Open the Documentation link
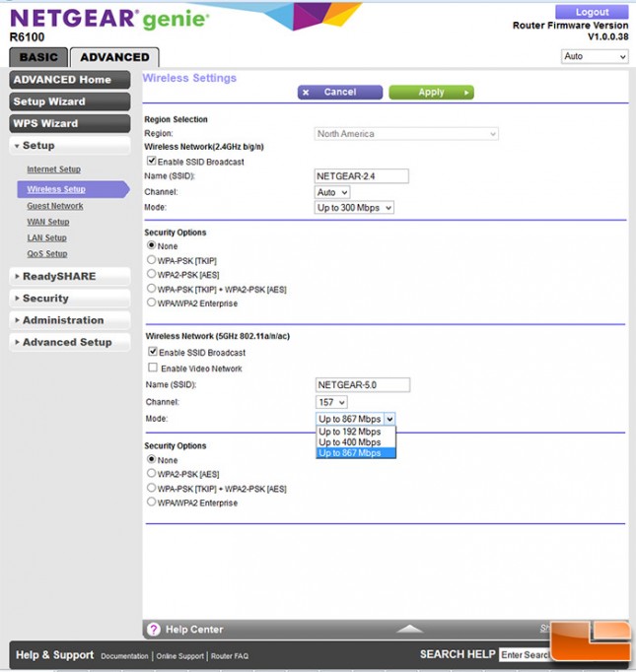Viewport: 636px width, 672px height. click(x=124, y=655)
